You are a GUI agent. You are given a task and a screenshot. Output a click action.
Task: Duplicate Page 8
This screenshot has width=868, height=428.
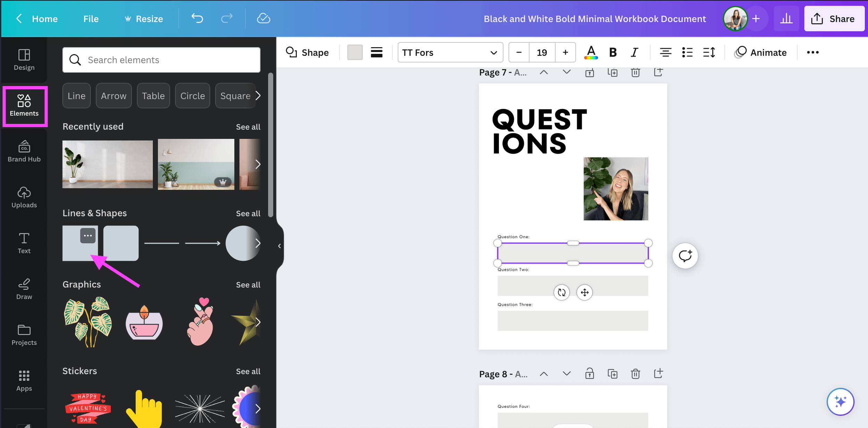pos(612,374)
